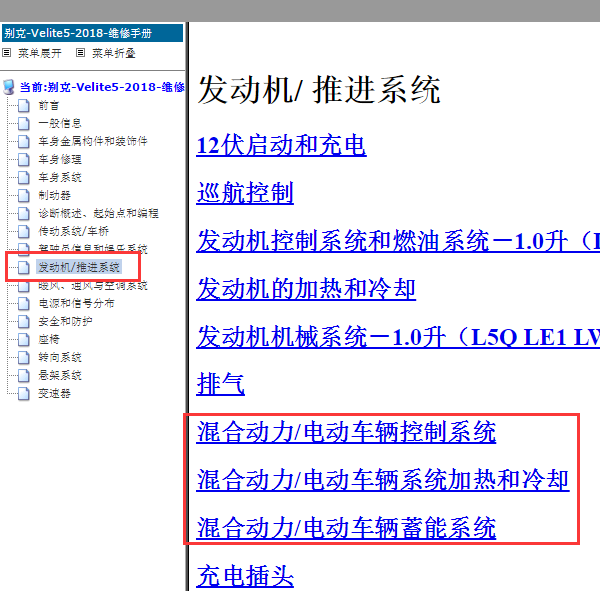Select 座椅 in the sidebar tree
The height and width of the screenshot is (591, 600).
(49, 339)
